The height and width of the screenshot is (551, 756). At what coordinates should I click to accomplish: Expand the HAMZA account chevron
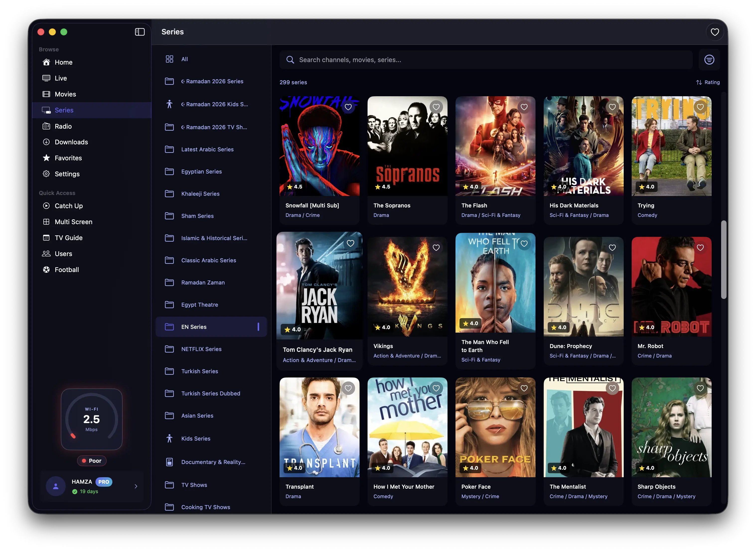click(x=136, y=486)
